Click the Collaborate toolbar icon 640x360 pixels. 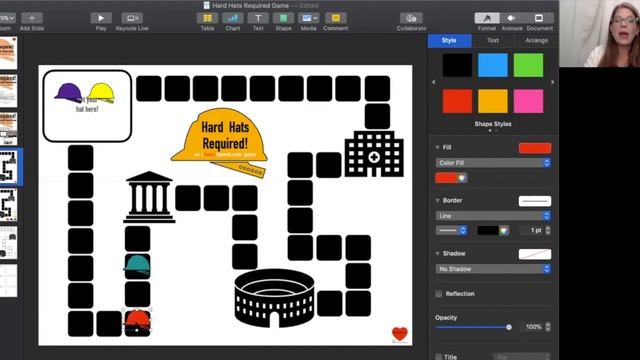[411, 18]
